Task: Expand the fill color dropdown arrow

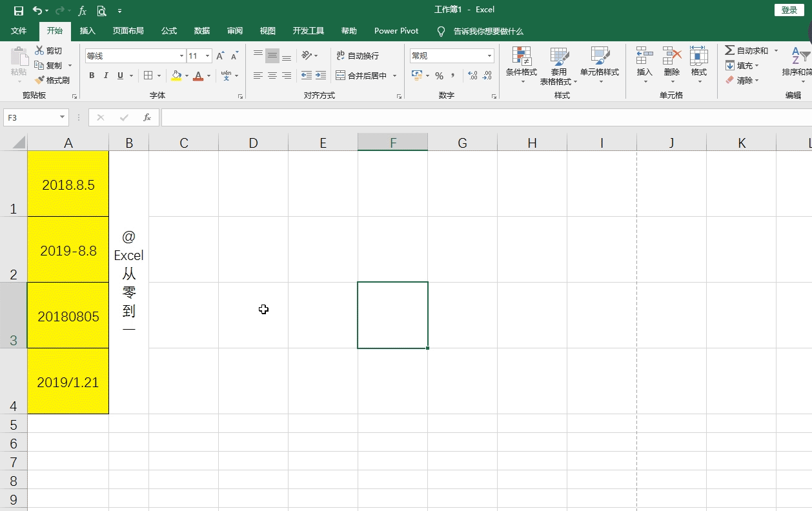Action: coord(187,75)
